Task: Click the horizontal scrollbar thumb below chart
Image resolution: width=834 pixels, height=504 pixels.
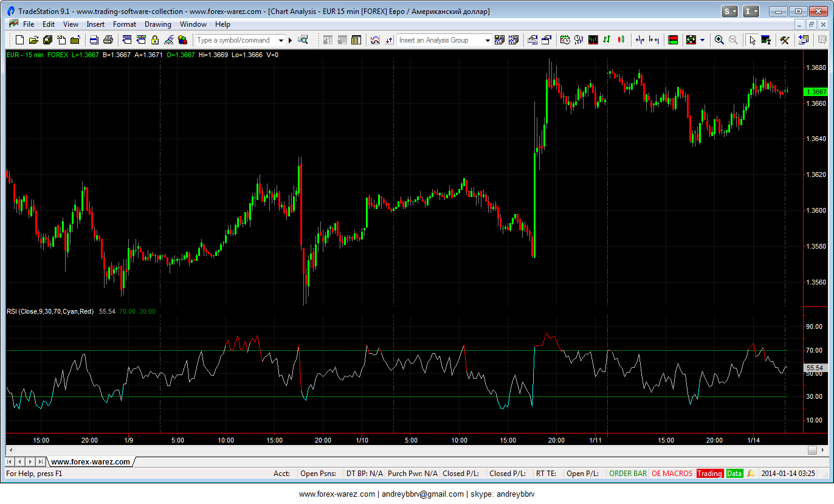Action: [812, 450]
